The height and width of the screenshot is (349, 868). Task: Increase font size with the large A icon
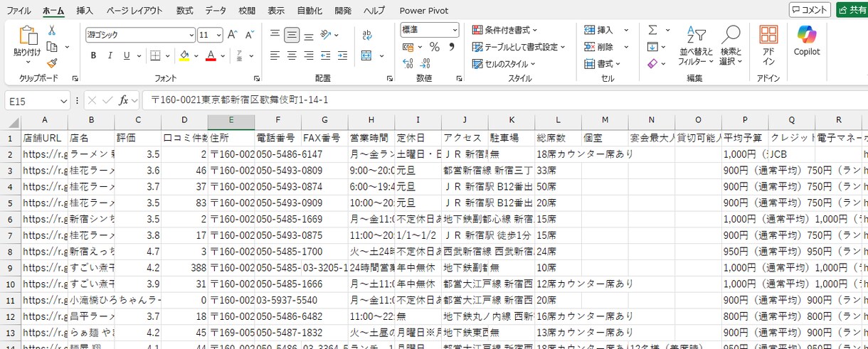[x=233, y=34]
